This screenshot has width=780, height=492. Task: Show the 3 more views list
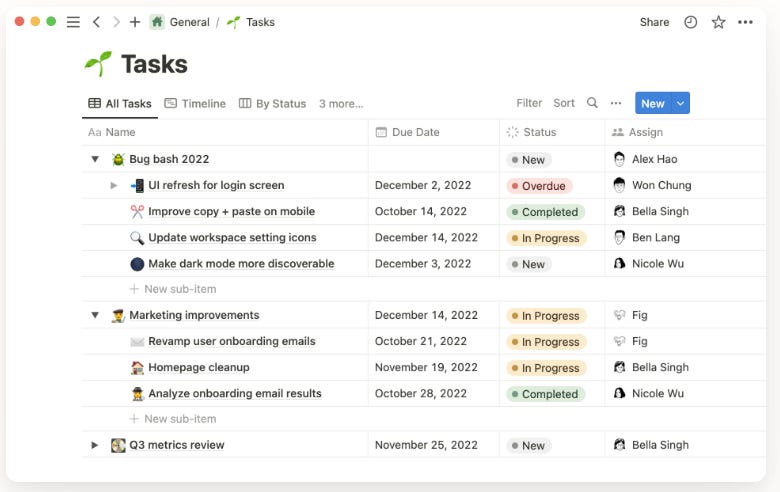(341, 103)
